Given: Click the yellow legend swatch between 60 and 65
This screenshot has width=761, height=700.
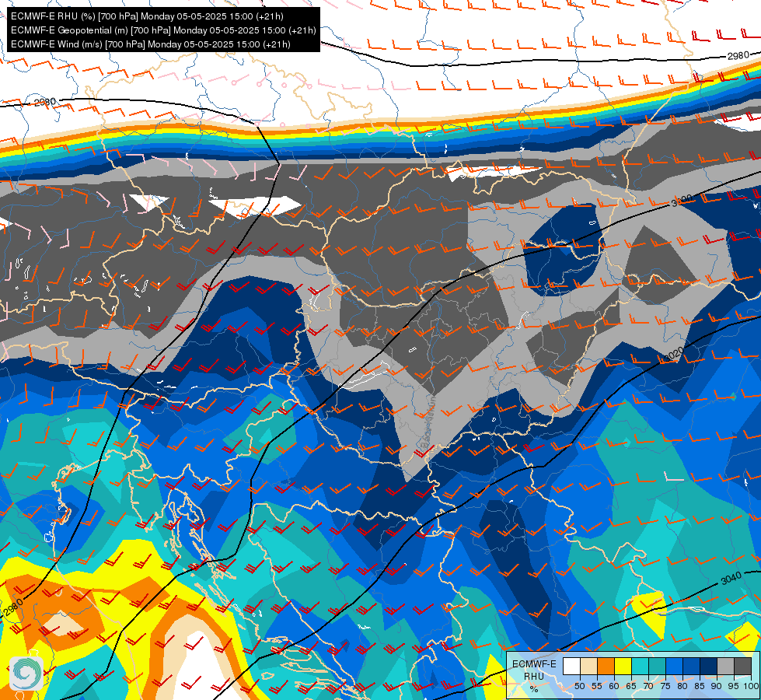Looking at the screenshot, I should [622, 666].
